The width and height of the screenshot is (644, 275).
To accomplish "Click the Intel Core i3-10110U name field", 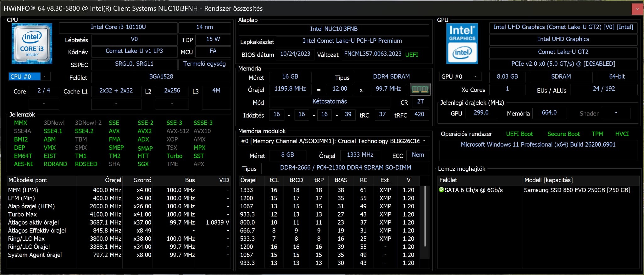I will click(118, 27).
